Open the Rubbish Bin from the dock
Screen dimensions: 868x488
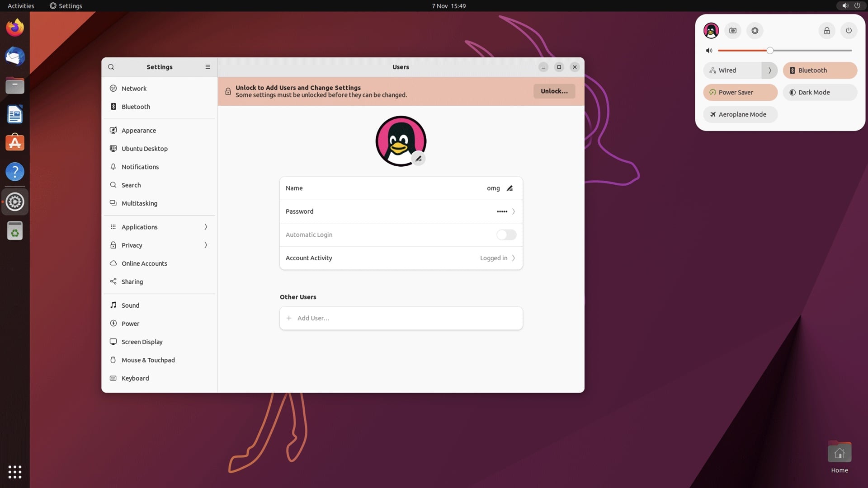pyautogui.click(x=15, y=231)
